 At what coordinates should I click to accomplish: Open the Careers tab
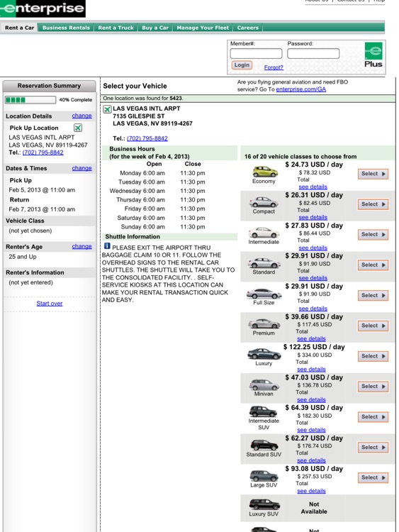point(248,28)
